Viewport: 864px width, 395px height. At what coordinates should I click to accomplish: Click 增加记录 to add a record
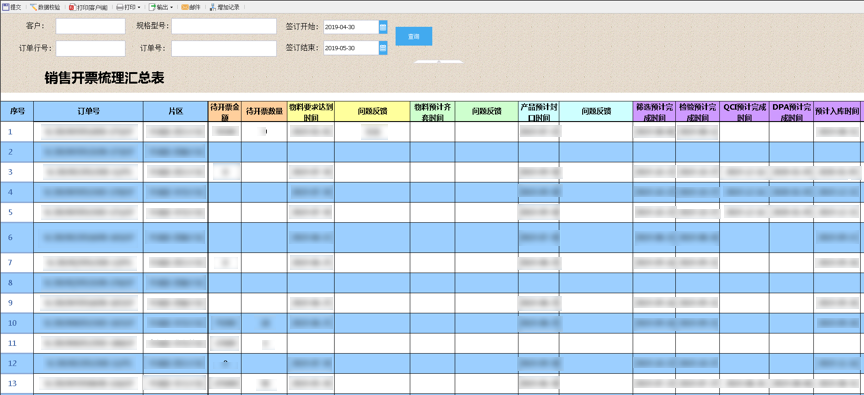click(x=224, y=7)
